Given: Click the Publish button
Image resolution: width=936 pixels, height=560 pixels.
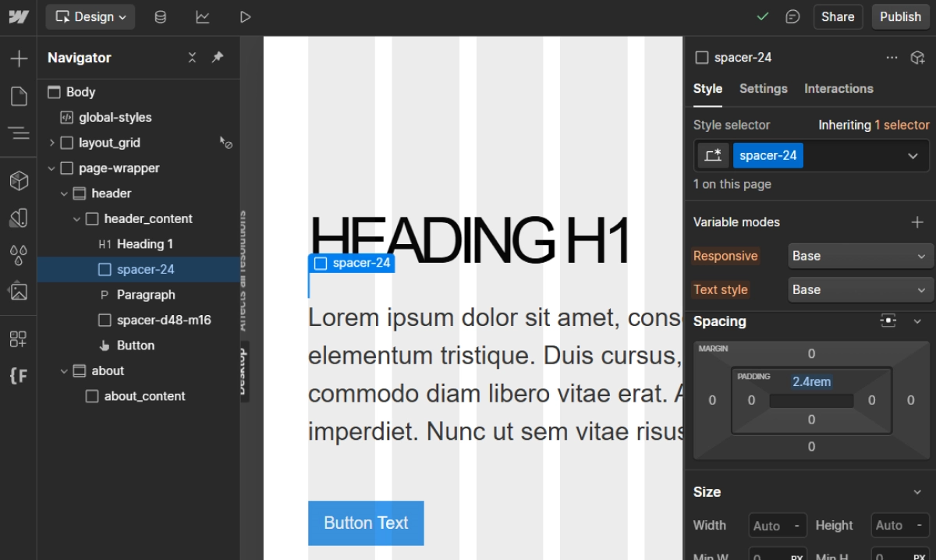Looking at the screenshot, I should (x=900, y=17).
